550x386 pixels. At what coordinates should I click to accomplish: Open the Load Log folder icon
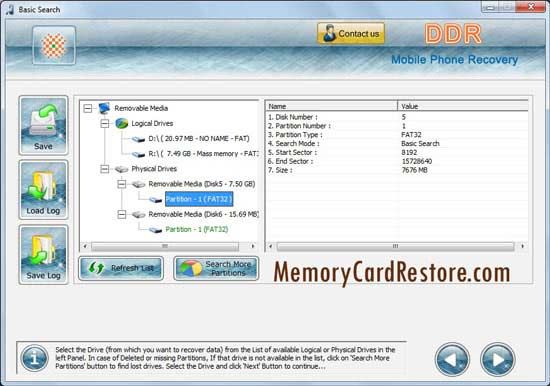click(x=43, y=190)
